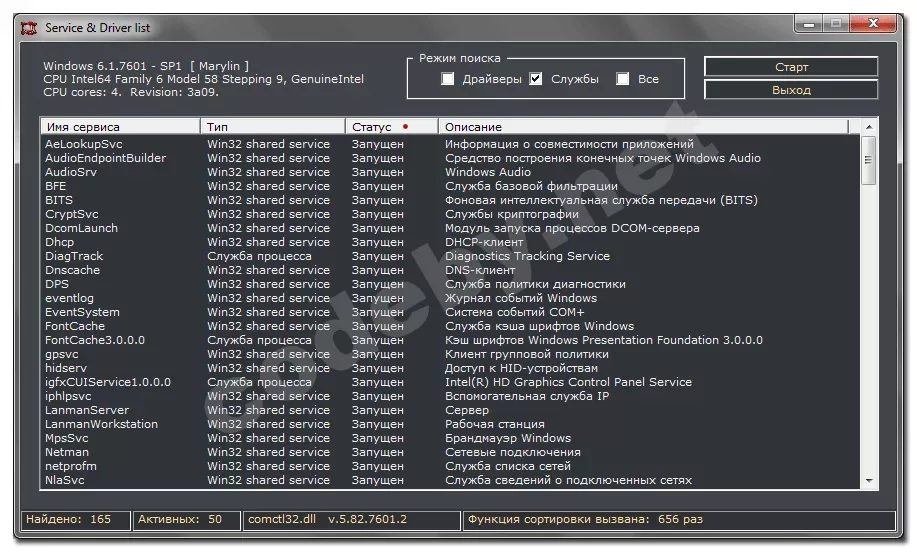
Task: Select the EventSystem service row
Action: pyautogui.click(x=450, y=312)
